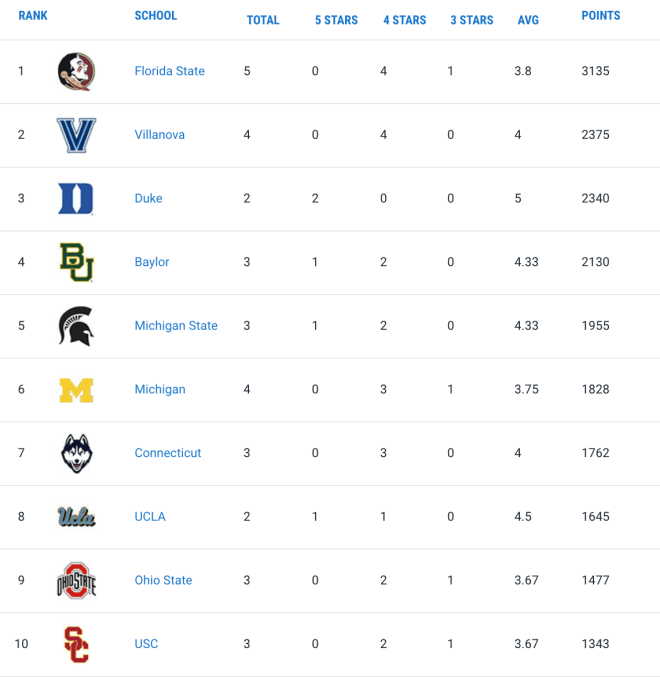The height and width of the screenshot is (677, 660).
Task: Sort by the RANK column header
Action: click(x=33, y=16)
